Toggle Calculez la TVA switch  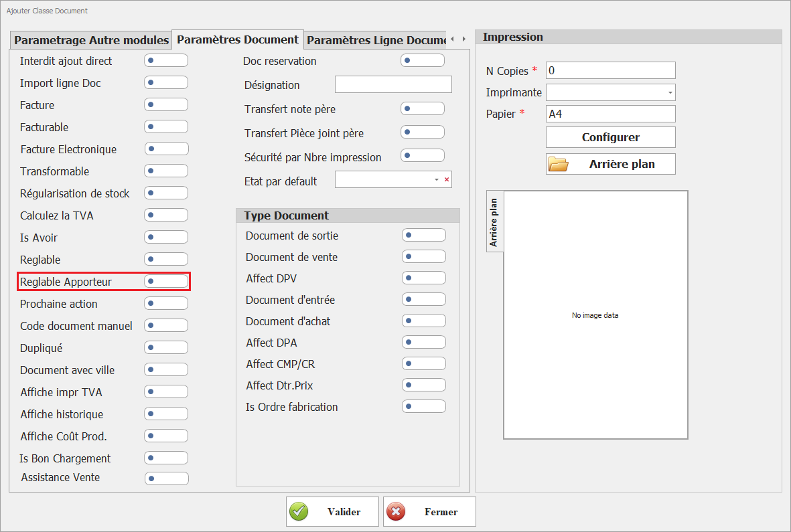coord(166,215)
